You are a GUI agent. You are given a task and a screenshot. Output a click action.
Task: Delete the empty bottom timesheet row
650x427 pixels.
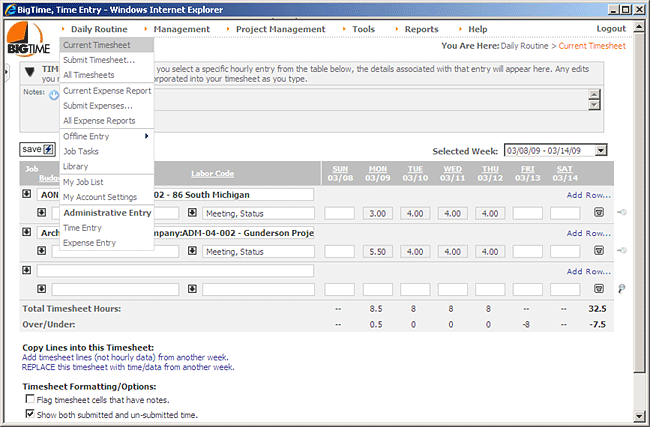599,289
